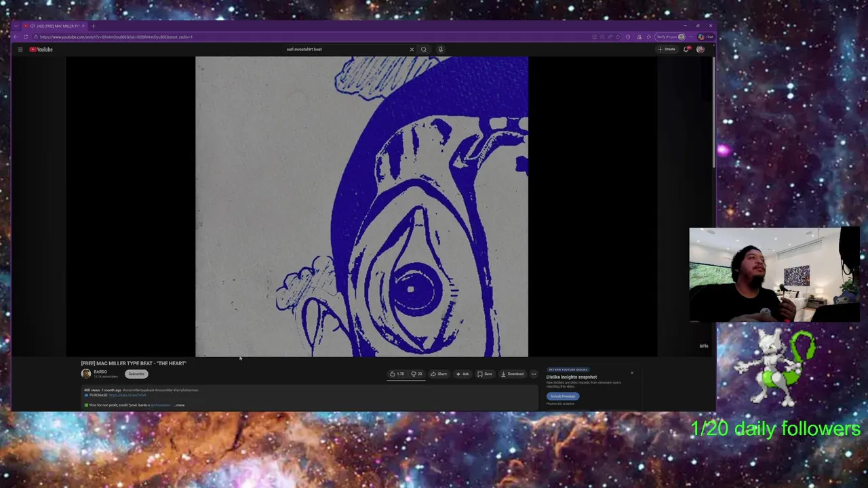Open YouTube notifications bell
Image resolution: width=868 pixels, height=488 pixels.
tap(686, 49)
